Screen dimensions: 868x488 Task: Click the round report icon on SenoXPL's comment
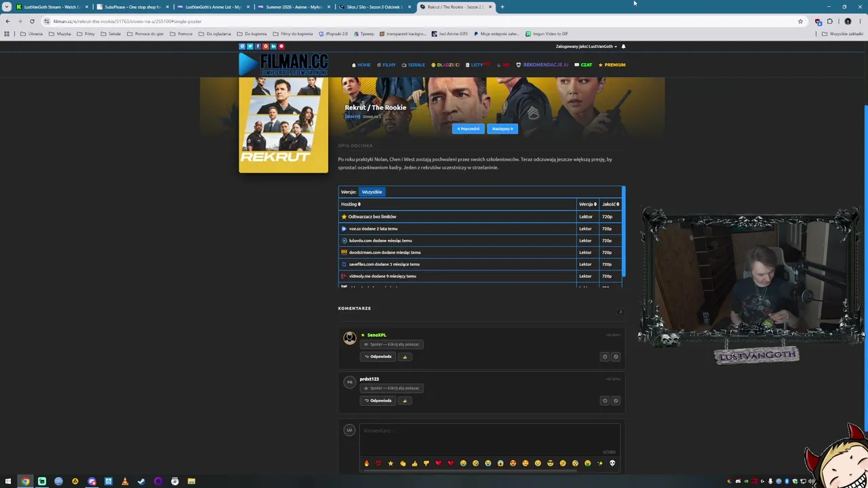pyautogui.click(x=605, y=357)
